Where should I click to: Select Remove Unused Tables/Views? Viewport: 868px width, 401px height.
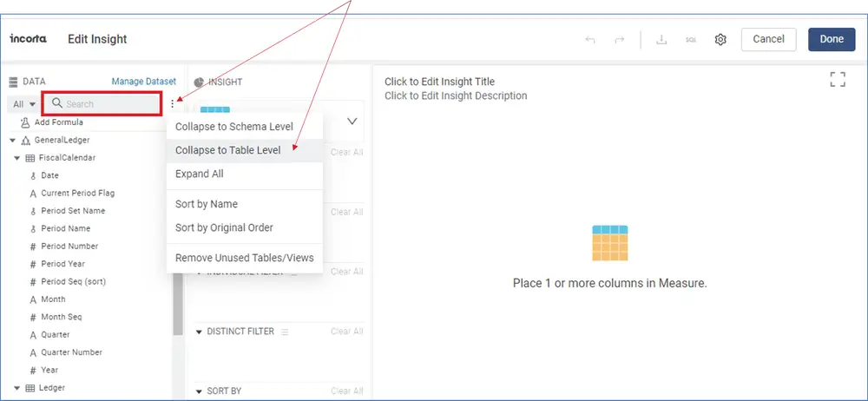click(x=245, y=258)
